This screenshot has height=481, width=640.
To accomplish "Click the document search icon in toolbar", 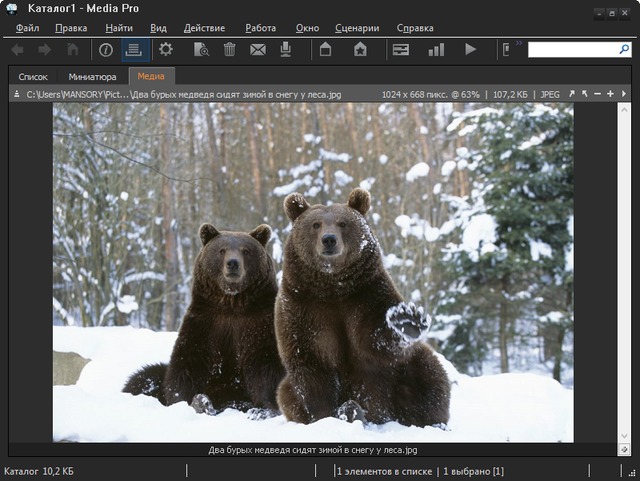I will click(201, 49).
